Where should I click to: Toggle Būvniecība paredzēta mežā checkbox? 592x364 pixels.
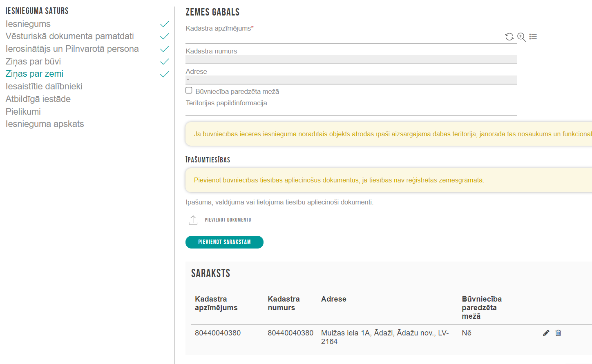189,91
